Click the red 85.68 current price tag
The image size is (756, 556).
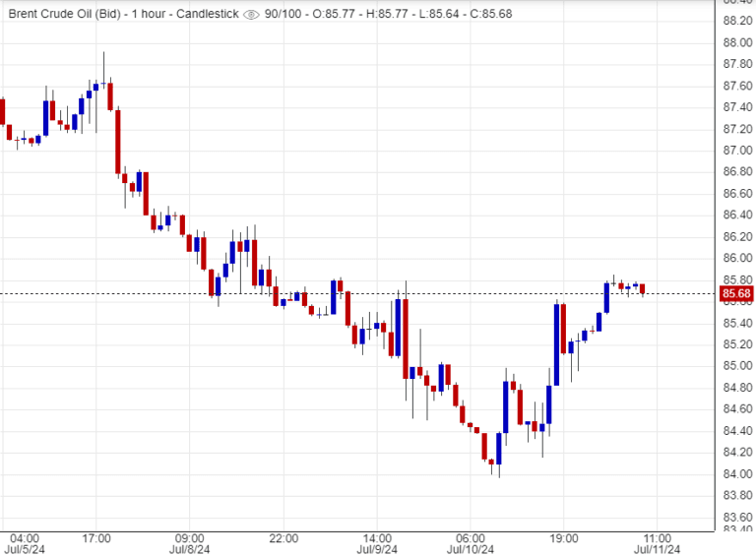tap(736, 293)
